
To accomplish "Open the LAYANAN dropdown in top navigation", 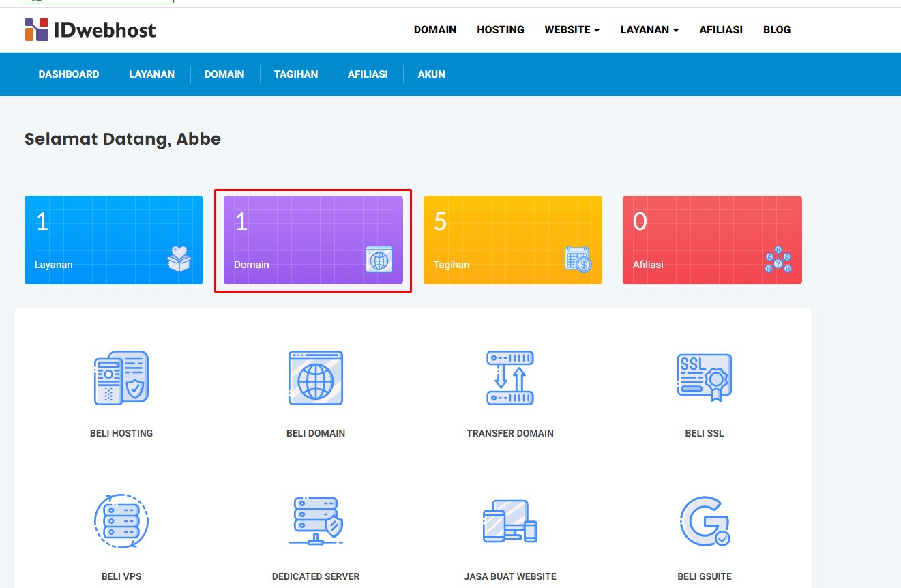I will tap(649, 29).
